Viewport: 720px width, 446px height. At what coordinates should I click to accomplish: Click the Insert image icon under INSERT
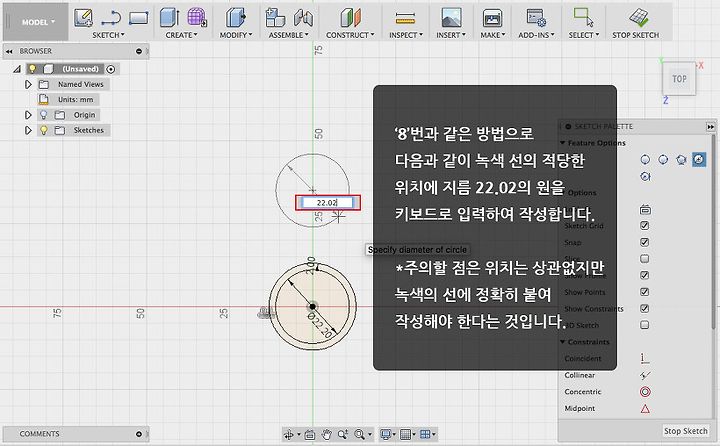point(451,18)
